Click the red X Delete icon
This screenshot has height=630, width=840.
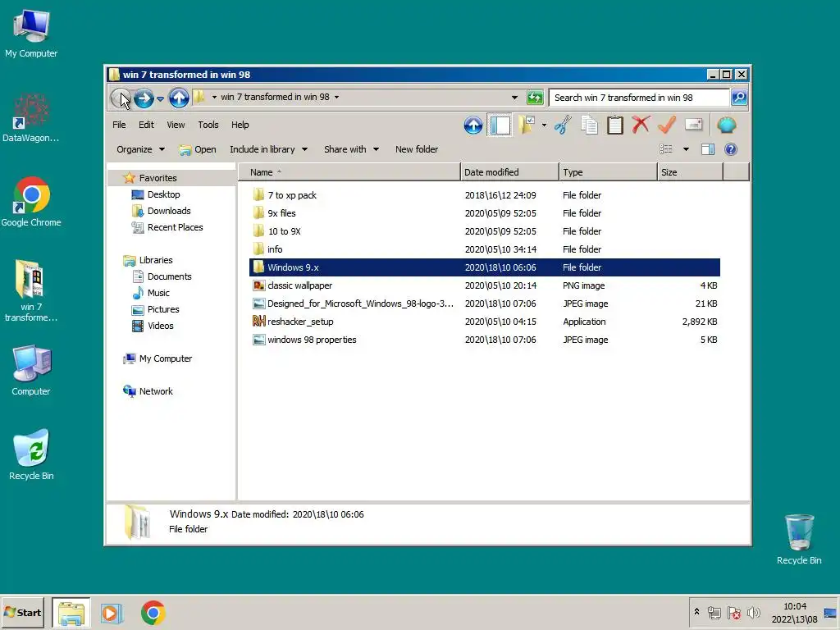(x=641, y=125)
